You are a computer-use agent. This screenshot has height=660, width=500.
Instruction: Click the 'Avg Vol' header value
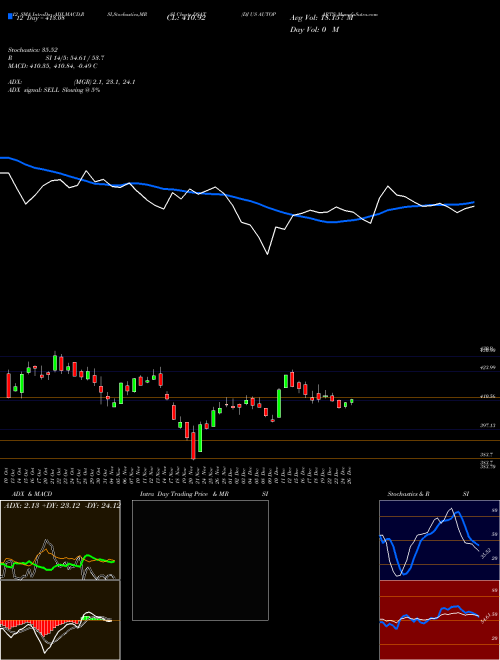[x=321, y=18]
